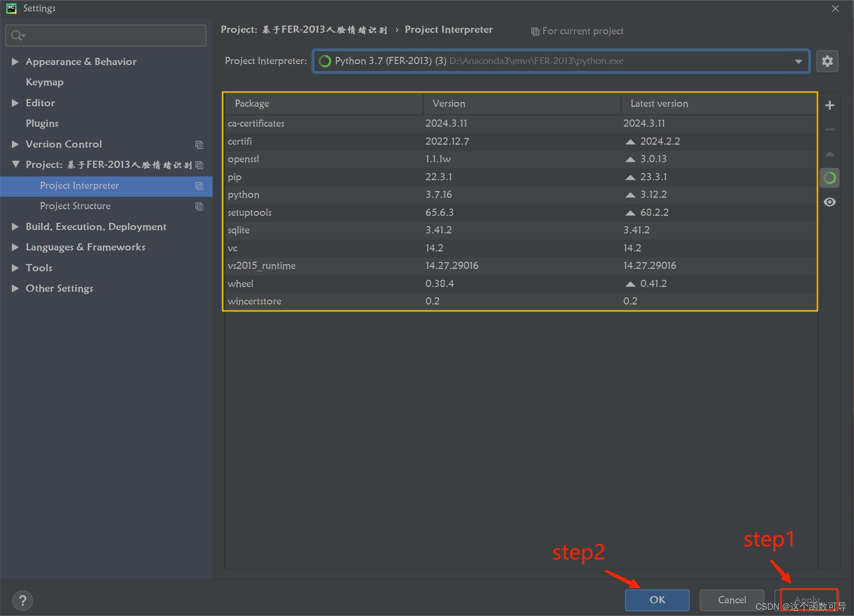854x616 pixels.
Task: Open the Plugins settings page
Action: pos(42,123)
